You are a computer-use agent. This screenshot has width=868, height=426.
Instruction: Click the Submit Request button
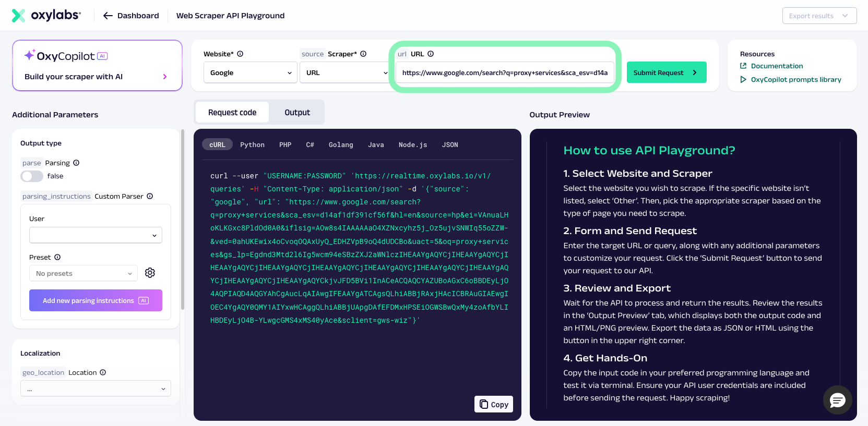tap(667, 72)
